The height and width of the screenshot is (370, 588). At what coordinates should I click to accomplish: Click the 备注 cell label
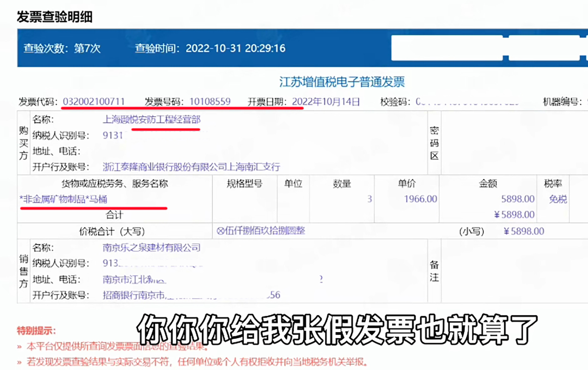pyautogui.click(x=434, y=271)
